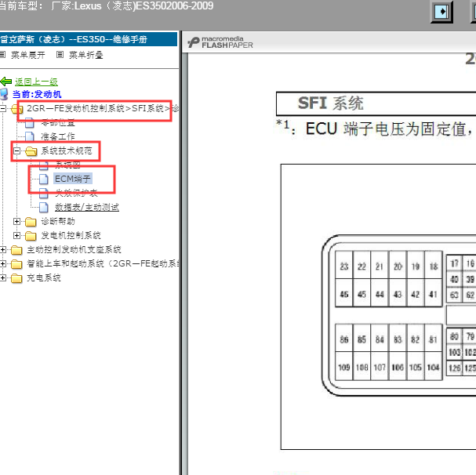Expand the 发电机控制系统 node
Viewport: 476px width, 475px height.
pyautogui.click(x=17, y=235)
